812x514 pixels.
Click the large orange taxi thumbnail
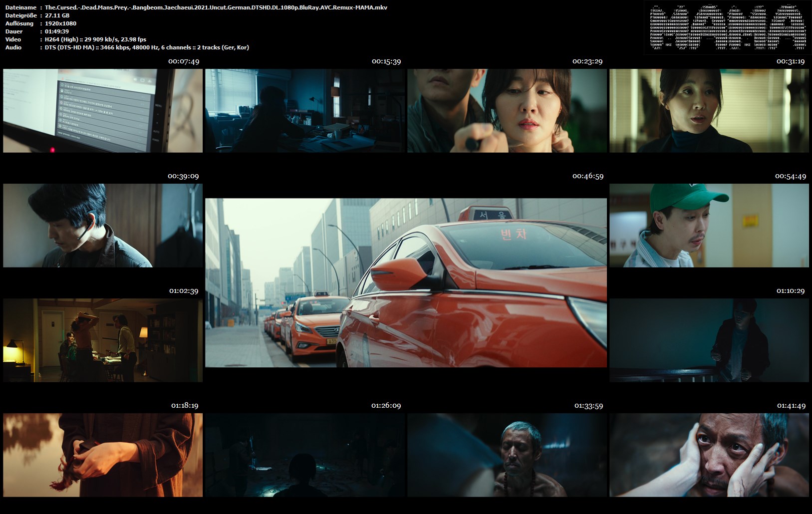coord(406,283)
